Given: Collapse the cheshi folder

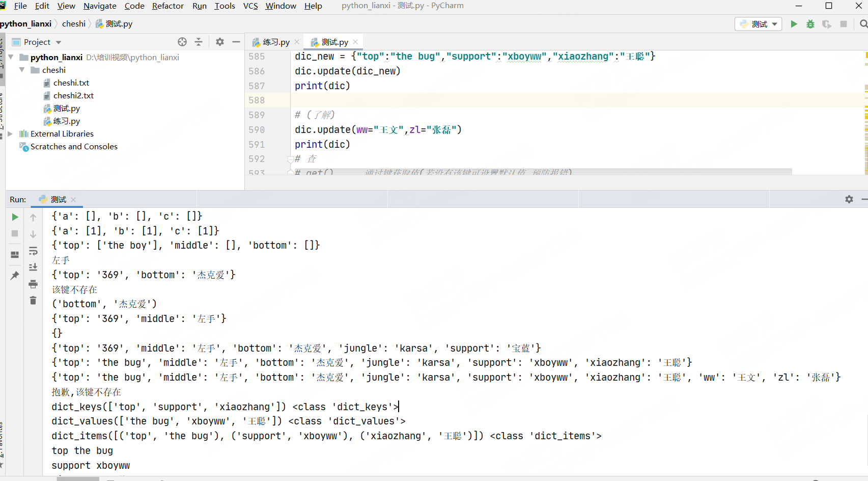Looking at the screenshot, I should [22, 70].
